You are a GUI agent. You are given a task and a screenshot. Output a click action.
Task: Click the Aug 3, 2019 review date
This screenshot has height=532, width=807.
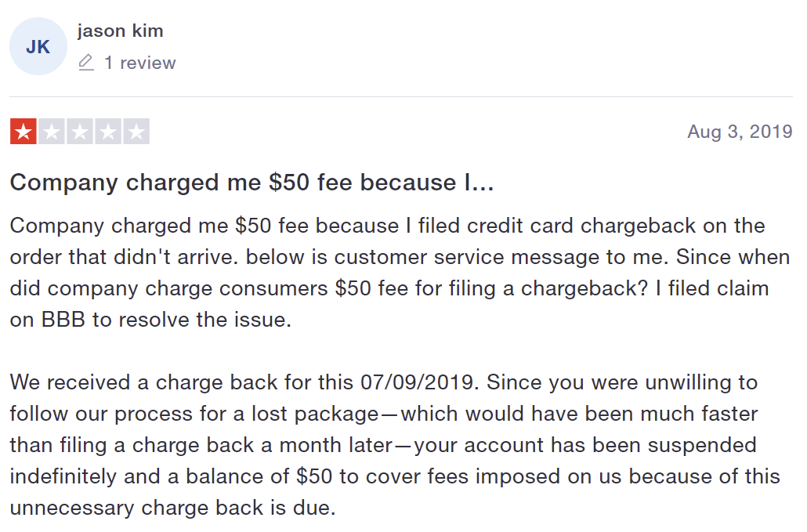pyautogui.click(x=740, y=132)
